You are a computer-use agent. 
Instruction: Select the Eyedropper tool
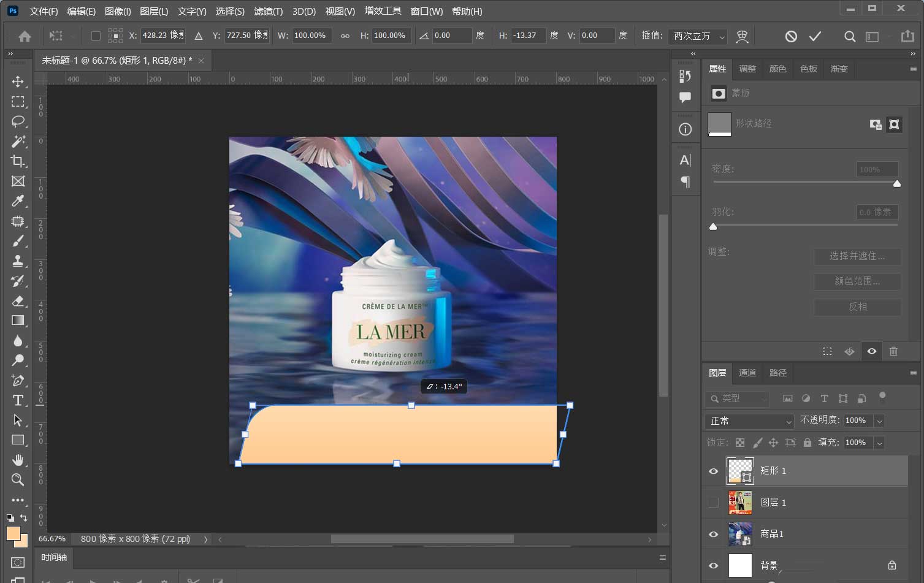point(18,201)
